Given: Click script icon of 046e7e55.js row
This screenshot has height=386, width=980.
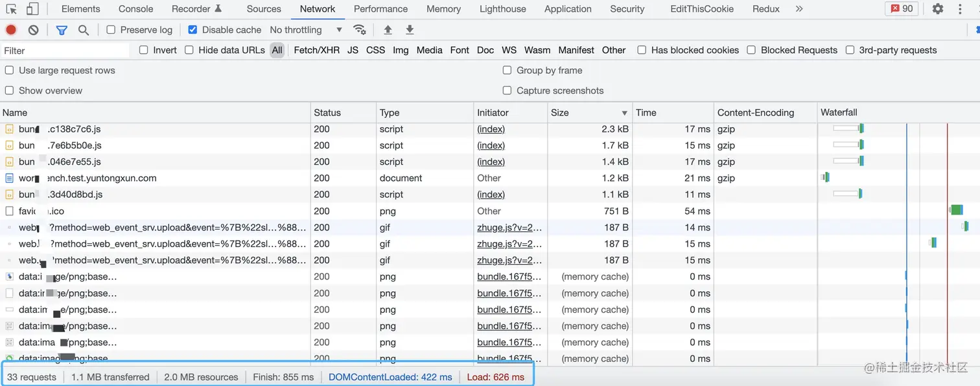Looking at the screenshot, I should point(9,162).
